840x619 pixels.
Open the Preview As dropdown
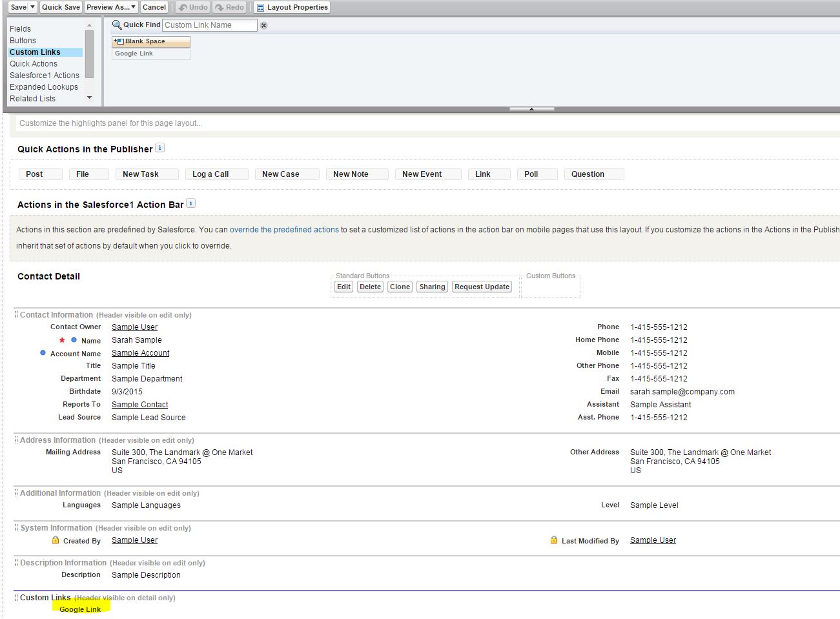pyautogui.click(x=111, y=7)
